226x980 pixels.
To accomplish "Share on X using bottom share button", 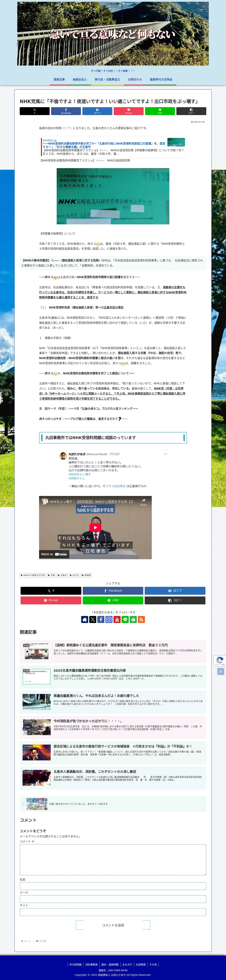I will click(51, 590).
